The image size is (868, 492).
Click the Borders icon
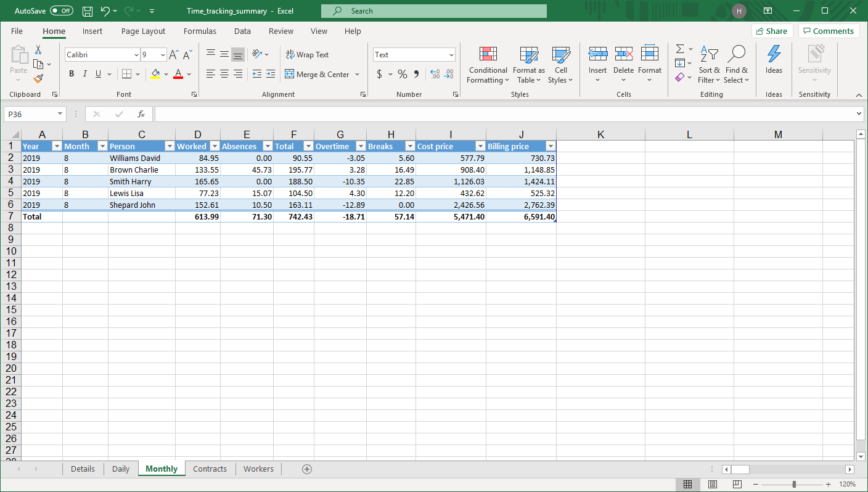click(x=126, y=74)
